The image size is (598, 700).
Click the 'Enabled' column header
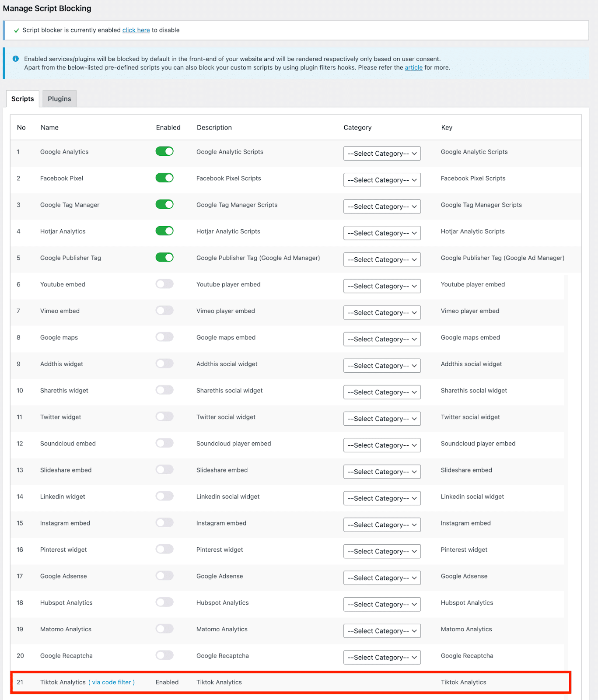(x=168, y=127)
